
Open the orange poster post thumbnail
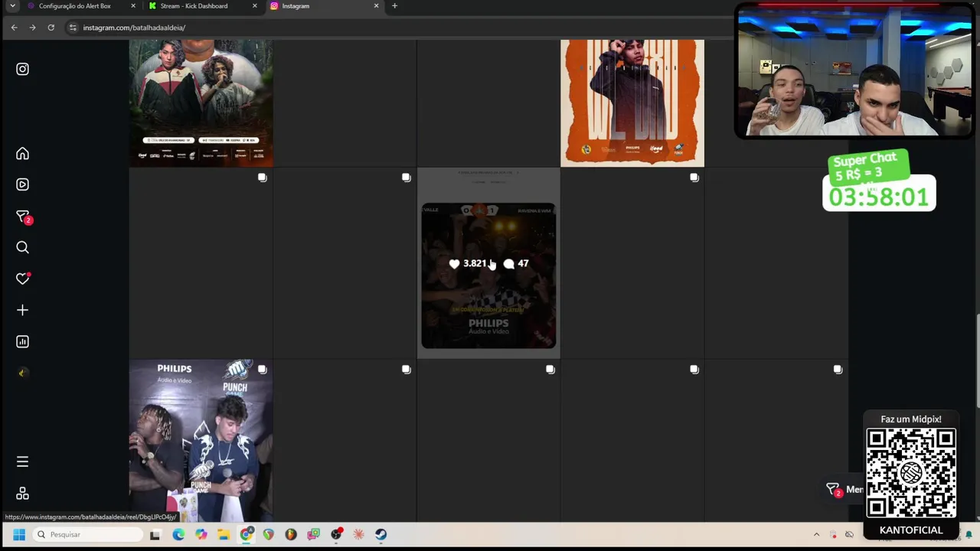click(x=632, y=103)
